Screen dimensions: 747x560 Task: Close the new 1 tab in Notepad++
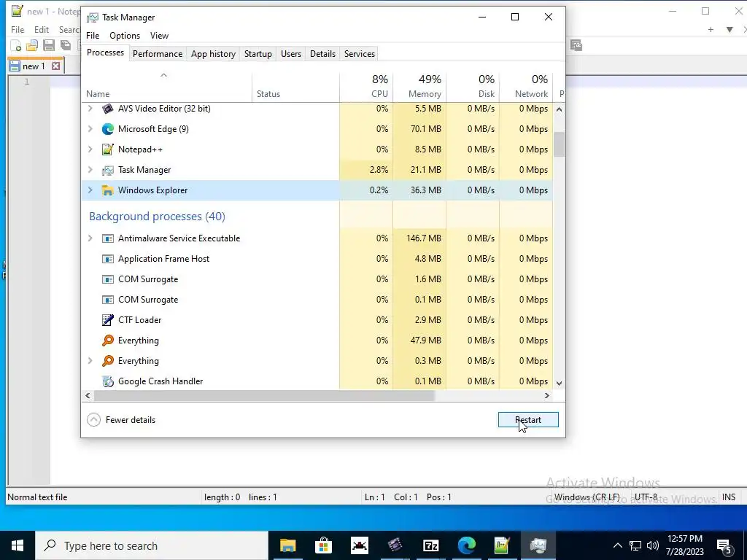(x=55, y=66)
